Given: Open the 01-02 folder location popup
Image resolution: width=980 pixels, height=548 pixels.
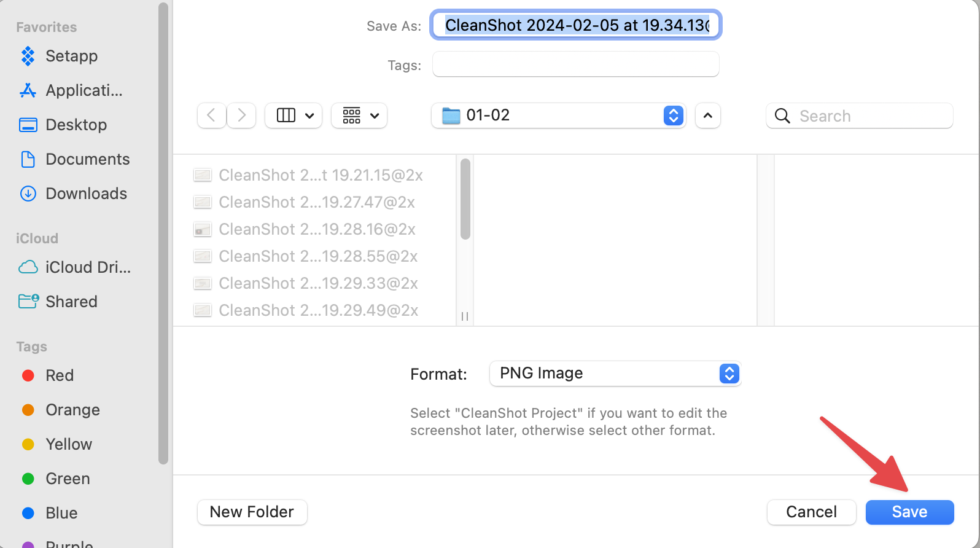Looking at the screenshot, I should pyautogui.click(x=558, y=115).
